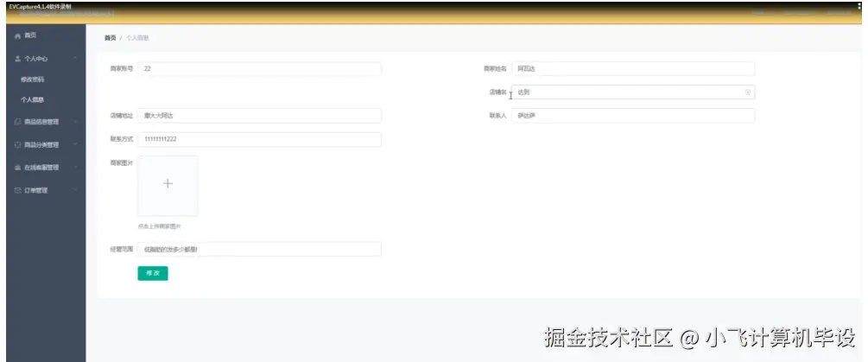Viewport: 868px width, 362px height.
Task: Click the 联系人 input field
Action: pyautogui.click(x=633, y=116)
